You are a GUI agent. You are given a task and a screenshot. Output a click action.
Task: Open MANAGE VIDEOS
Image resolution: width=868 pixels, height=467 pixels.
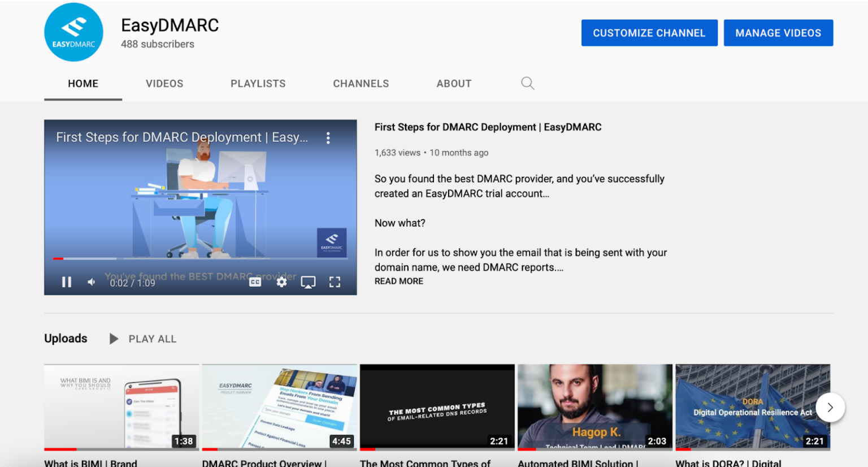[x=778, y=32]
